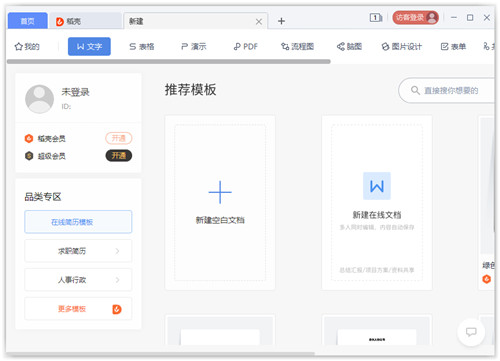
Task: Click the blue plus icon for blank document
Action: (220, 192)
